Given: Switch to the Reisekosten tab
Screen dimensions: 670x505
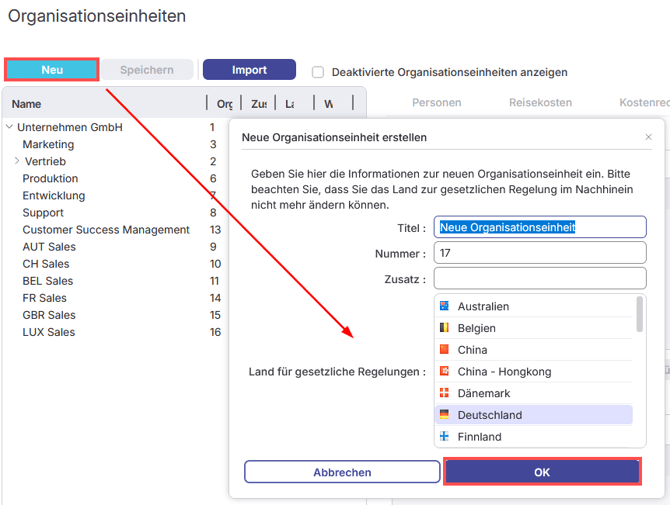Looking at the screenshot, I should click(539, 102).
